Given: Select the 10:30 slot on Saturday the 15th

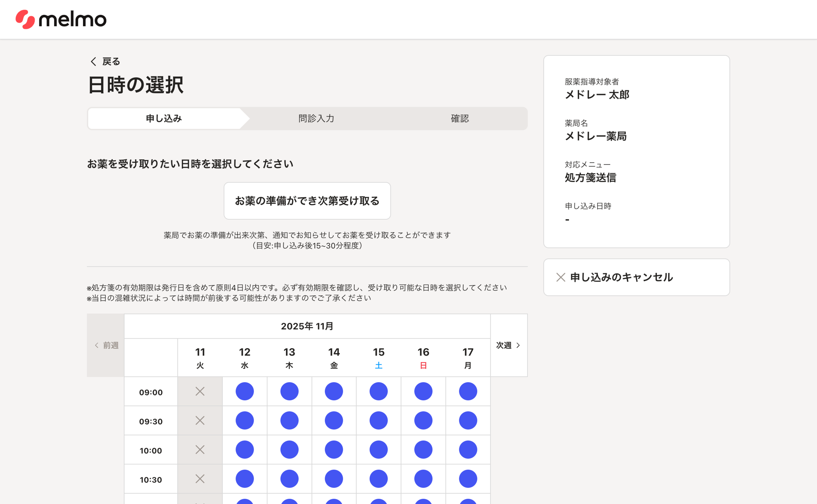Looking at the screenshot, I should [378, 479].
